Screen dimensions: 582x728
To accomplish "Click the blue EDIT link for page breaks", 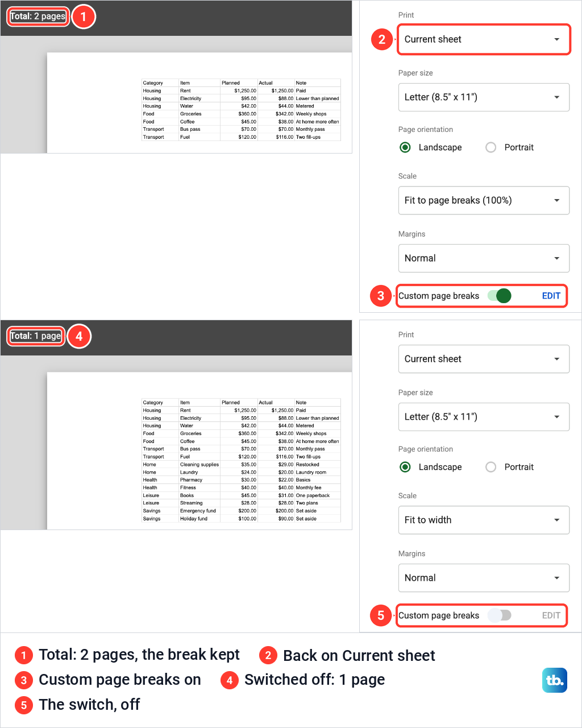I will [551, 296].
